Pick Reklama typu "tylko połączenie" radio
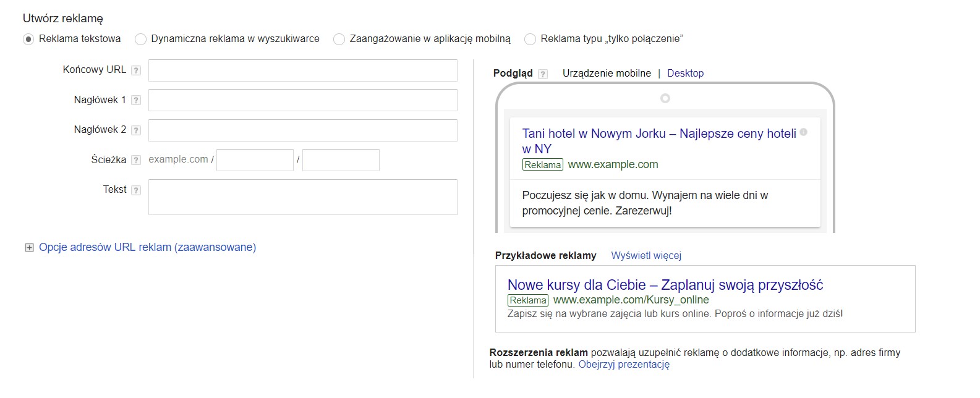The height and width of the screenshot is (398, 980). pyautogui.click(x=530, y=40)
